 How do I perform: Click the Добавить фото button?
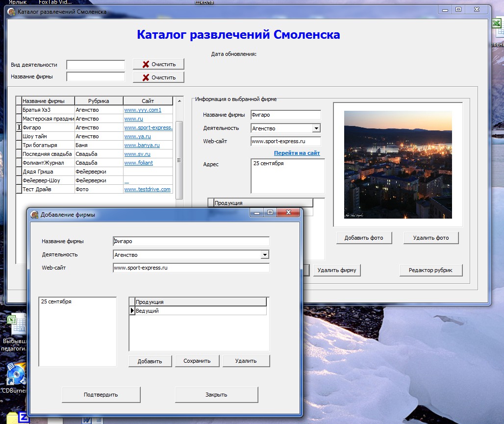pyautogui.click(x=364, y=238)
